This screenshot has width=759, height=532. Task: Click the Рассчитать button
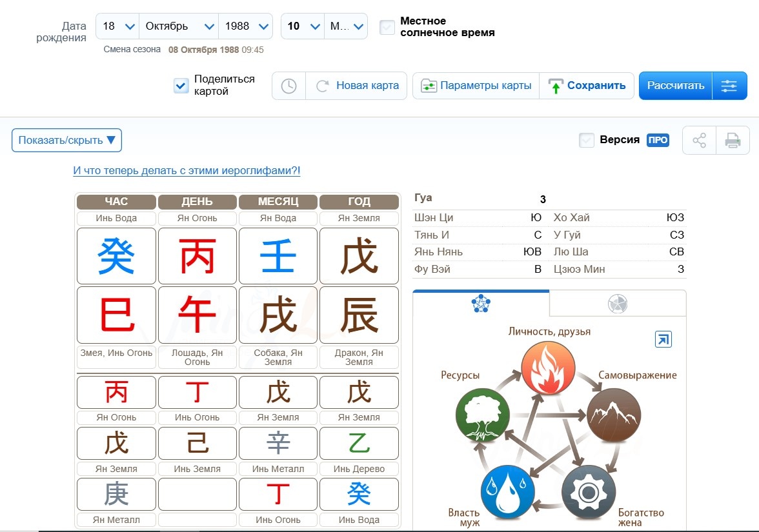[676, 86]
